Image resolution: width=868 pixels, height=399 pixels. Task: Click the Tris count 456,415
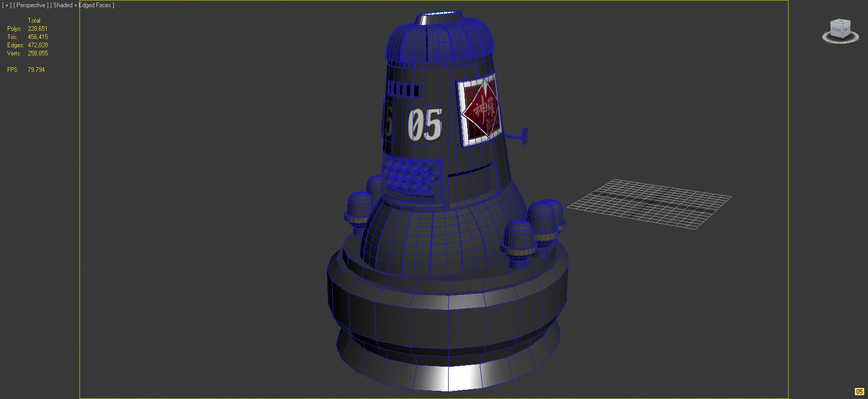click(37, 37)
